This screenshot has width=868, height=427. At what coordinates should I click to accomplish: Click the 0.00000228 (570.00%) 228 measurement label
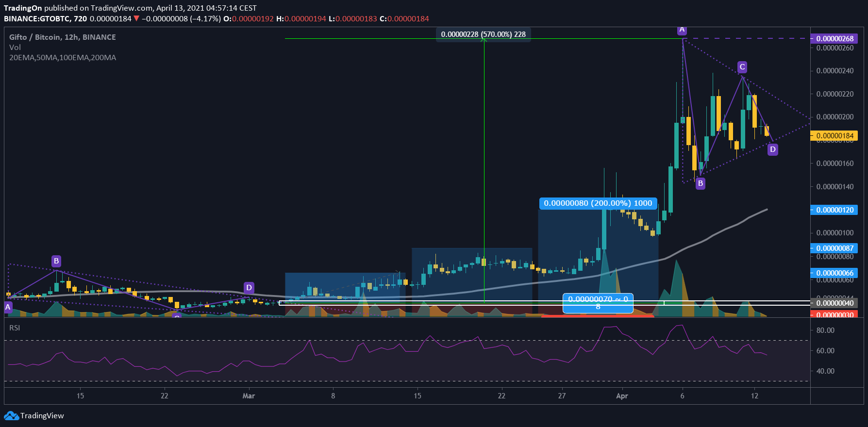[484, 34]
